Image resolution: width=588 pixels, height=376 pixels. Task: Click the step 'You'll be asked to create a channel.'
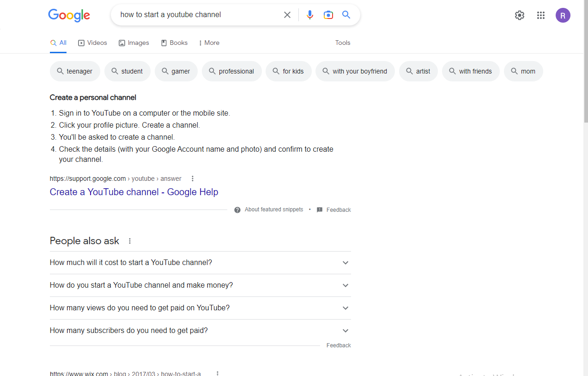[x=117, y=137]
